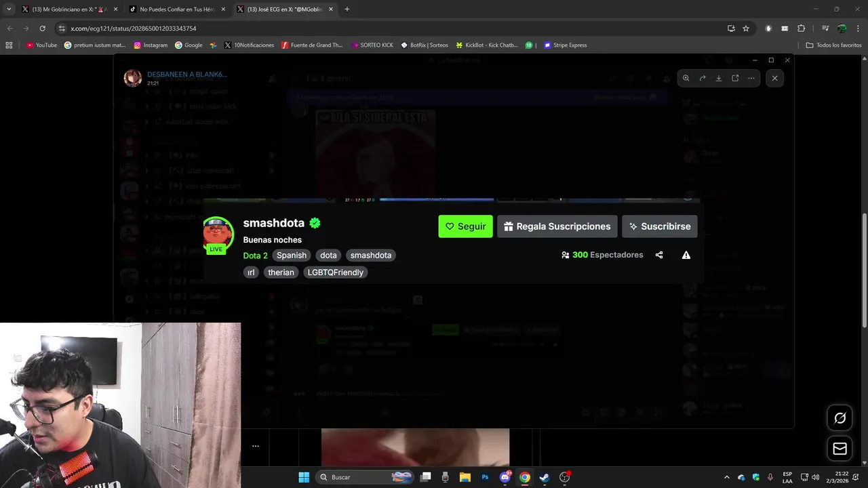Reload the current page
Image resolution: width=868 pixels, height=488 pixels.
42,28
